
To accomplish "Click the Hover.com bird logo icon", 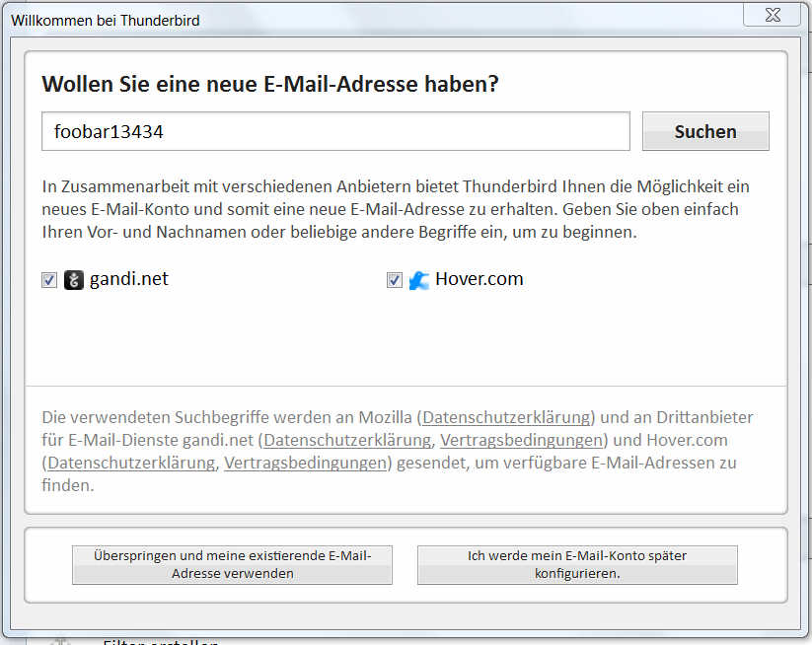I will pos(419,280).
